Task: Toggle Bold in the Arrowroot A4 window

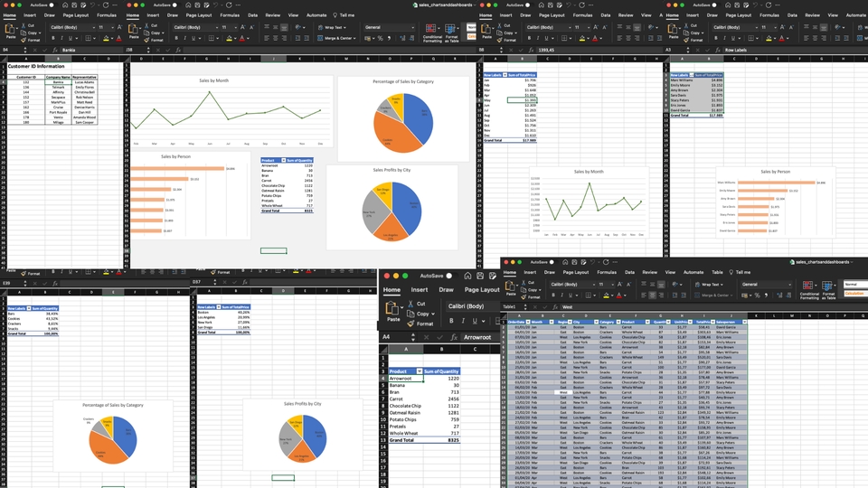Action: pos(451,321)
